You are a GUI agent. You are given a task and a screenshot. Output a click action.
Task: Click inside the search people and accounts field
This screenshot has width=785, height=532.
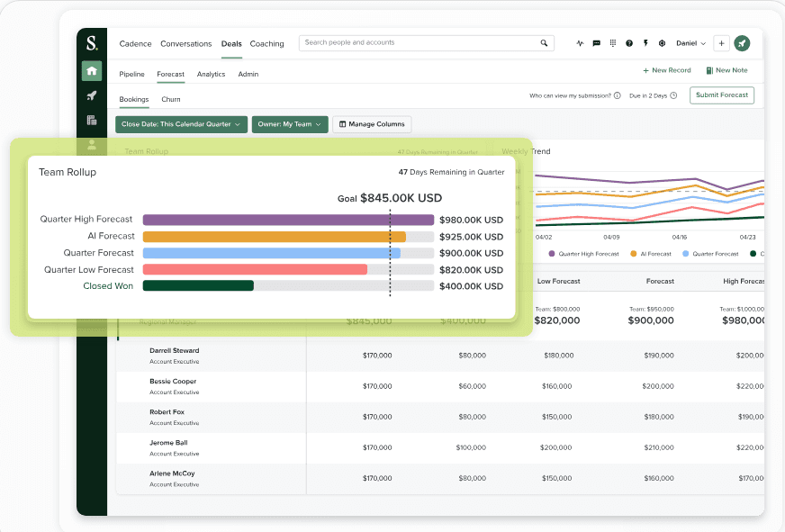[x=423, y=42]
